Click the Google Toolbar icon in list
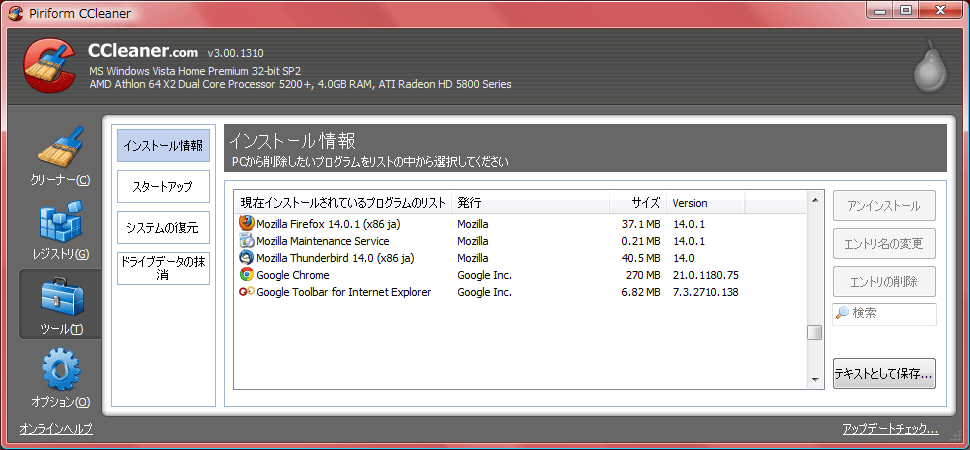Screen dimensions: 970x450 click(x=247, y=292)
